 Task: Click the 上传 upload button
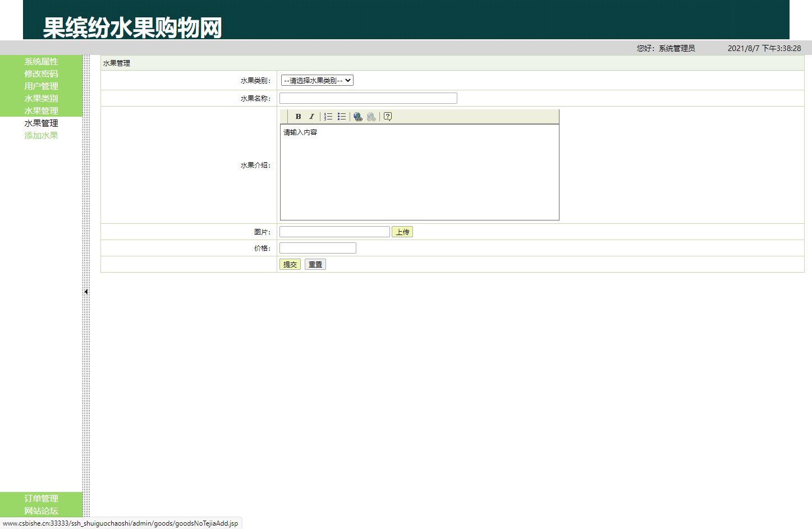[x=402, y=232]
